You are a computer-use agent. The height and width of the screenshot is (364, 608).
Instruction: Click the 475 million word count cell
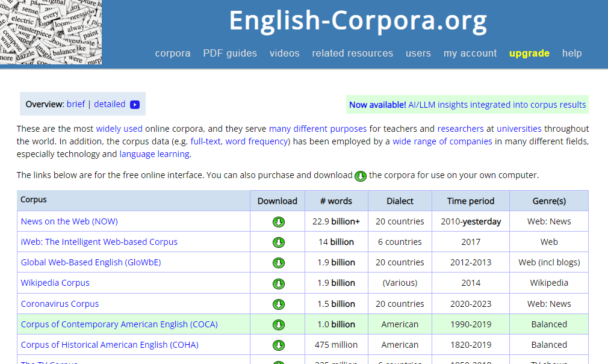coord(336,345)
